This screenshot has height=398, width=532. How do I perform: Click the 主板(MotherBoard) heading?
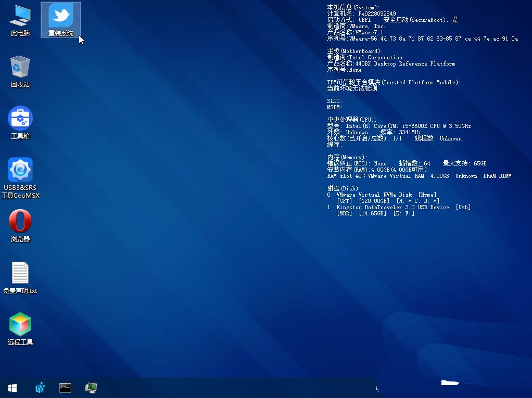(x=355, y=51)
